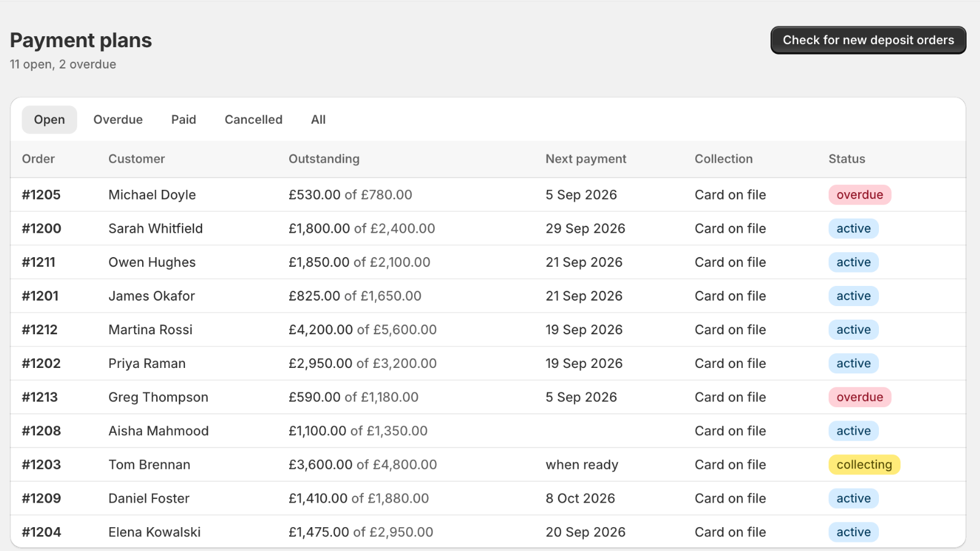980x551 pixels.
Task: Click outstanding amount £3,600.00 of £4,800.00
Action: (363, 464)
